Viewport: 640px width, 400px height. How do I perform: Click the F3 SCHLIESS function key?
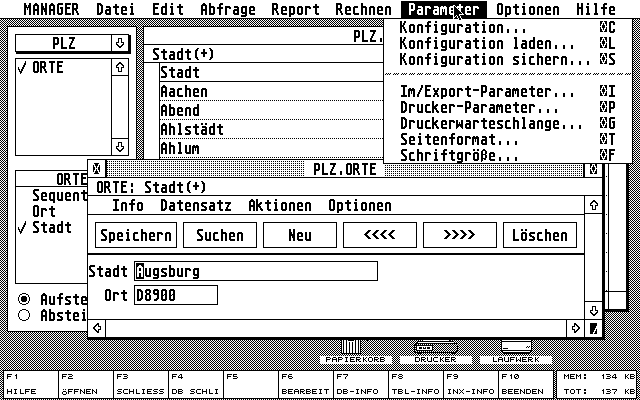coord(141,384)
